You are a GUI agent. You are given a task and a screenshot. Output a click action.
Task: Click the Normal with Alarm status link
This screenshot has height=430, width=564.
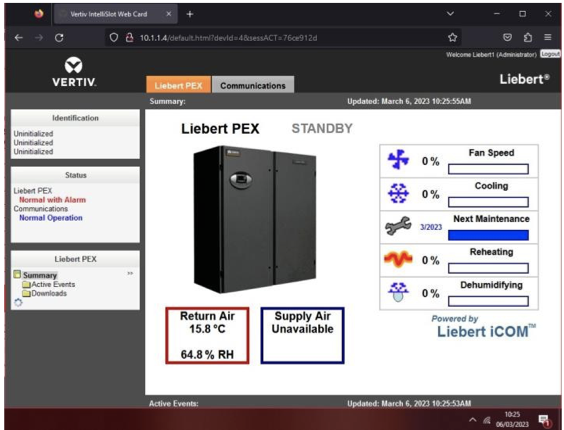[x=53, y=200]
